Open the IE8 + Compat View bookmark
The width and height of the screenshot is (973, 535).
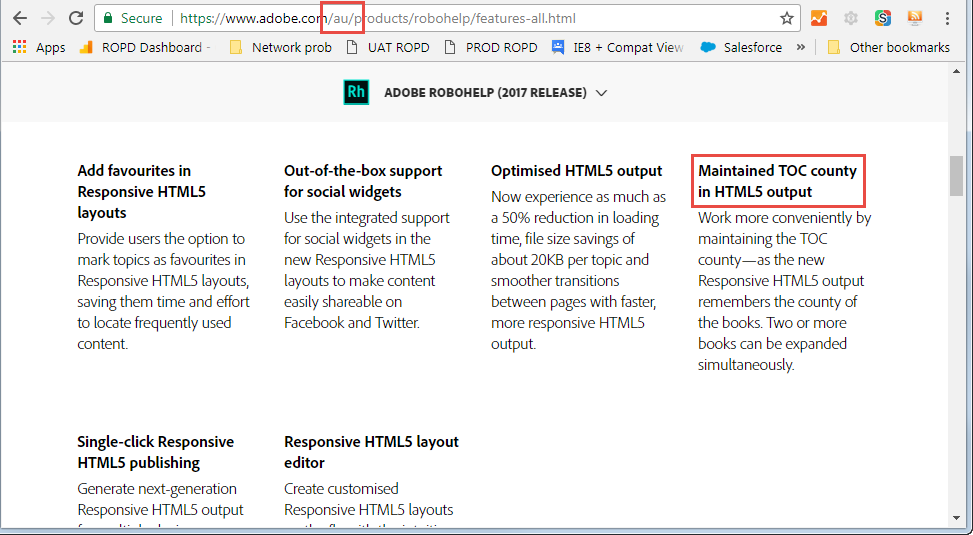click(617, 47)
